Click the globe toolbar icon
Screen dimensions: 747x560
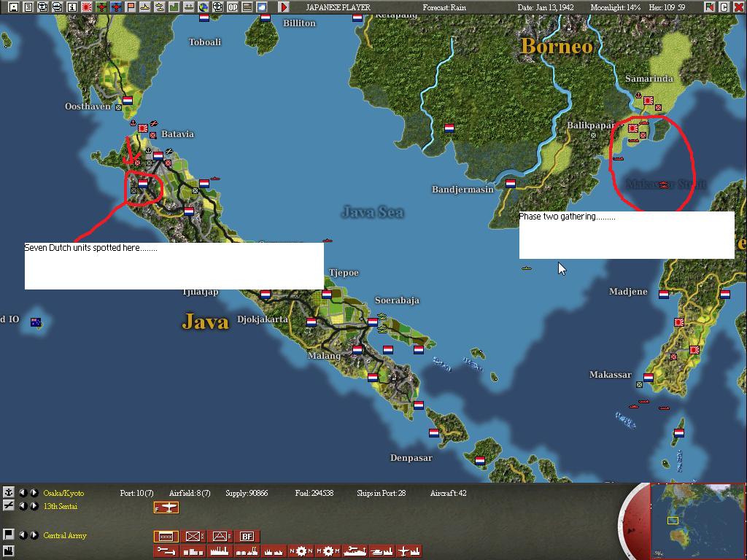203,7
